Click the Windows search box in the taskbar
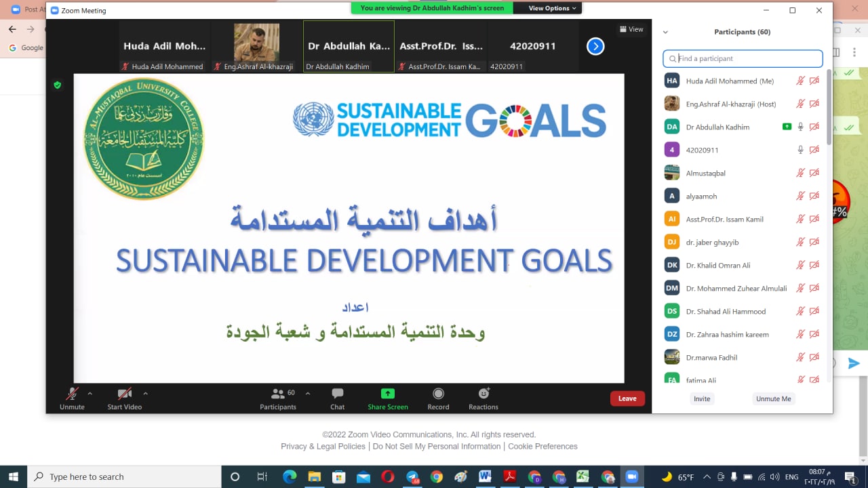 click(125, 476)
